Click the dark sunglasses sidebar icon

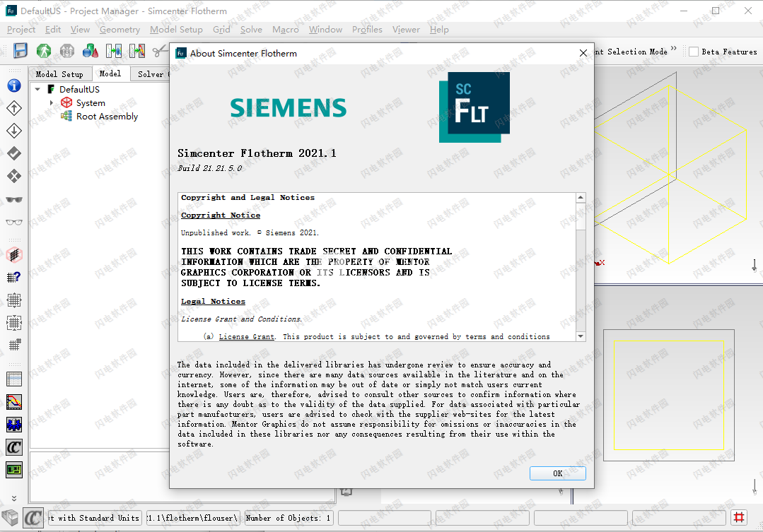tap(14, 199)
